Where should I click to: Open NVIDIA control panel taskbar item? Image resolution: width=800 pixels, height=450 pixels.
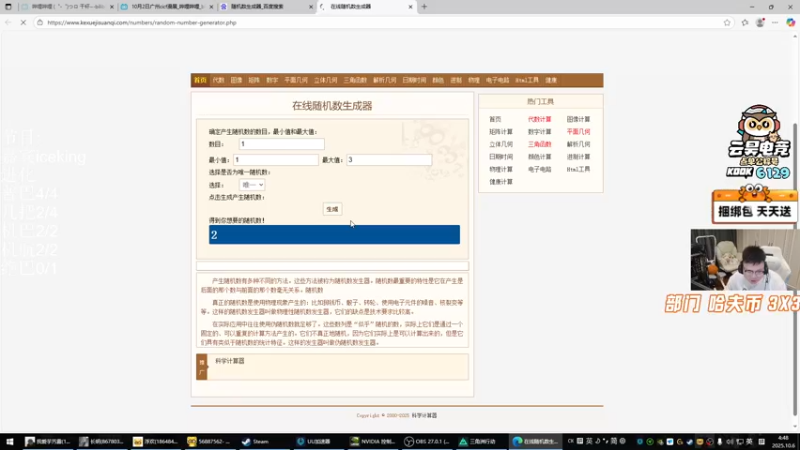pyautogui.click(x=373, y=441)
